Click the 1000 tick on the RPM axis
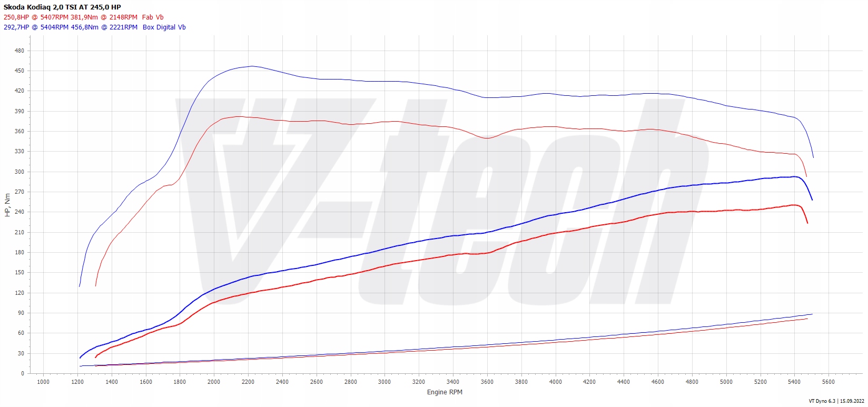Image resolution: width=868 pixels, height=407 pixels. tap(43, 382)
